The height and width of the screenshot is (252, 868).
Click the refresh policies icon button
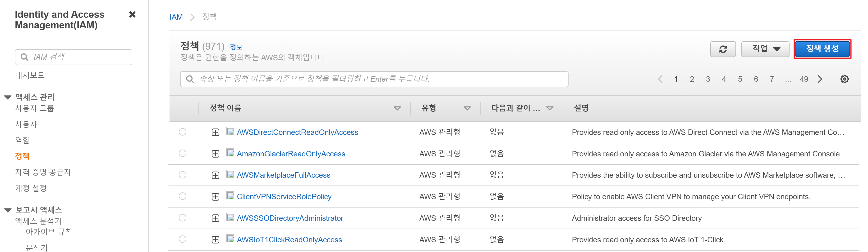click(722, 49)
